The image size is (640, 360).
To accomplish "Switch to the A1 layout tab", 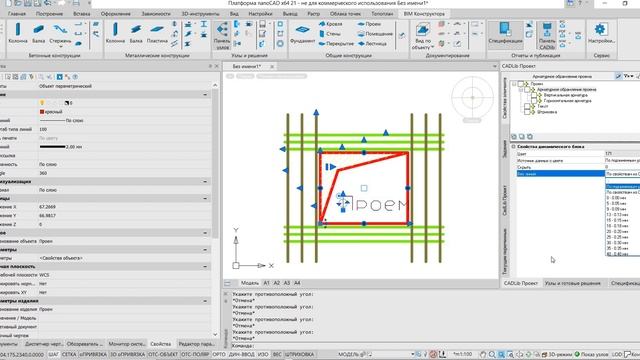I will click(x=267, y=283).
